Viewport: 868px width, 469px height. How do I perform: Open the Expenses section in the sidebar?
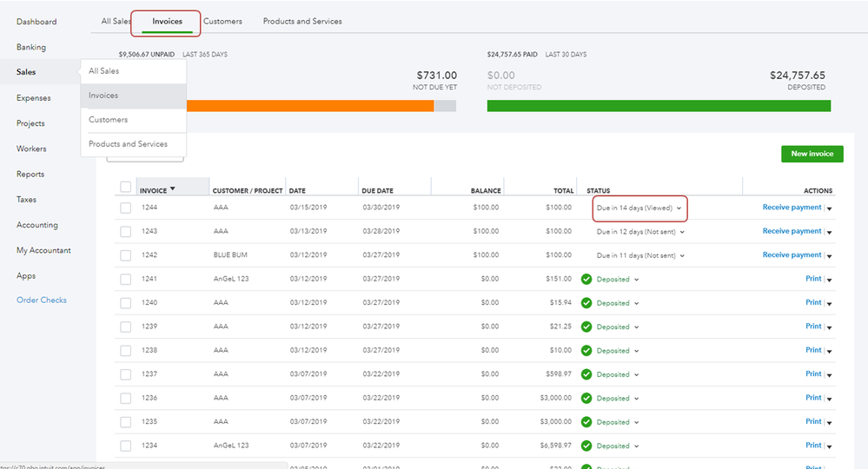point(34,98)
